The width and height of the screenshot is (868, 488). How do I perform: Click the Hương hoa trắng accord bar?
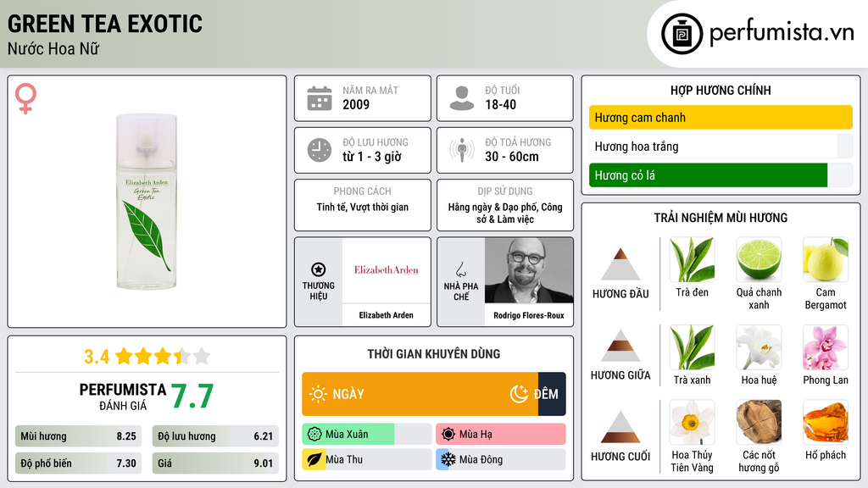(x=721, y=147)
